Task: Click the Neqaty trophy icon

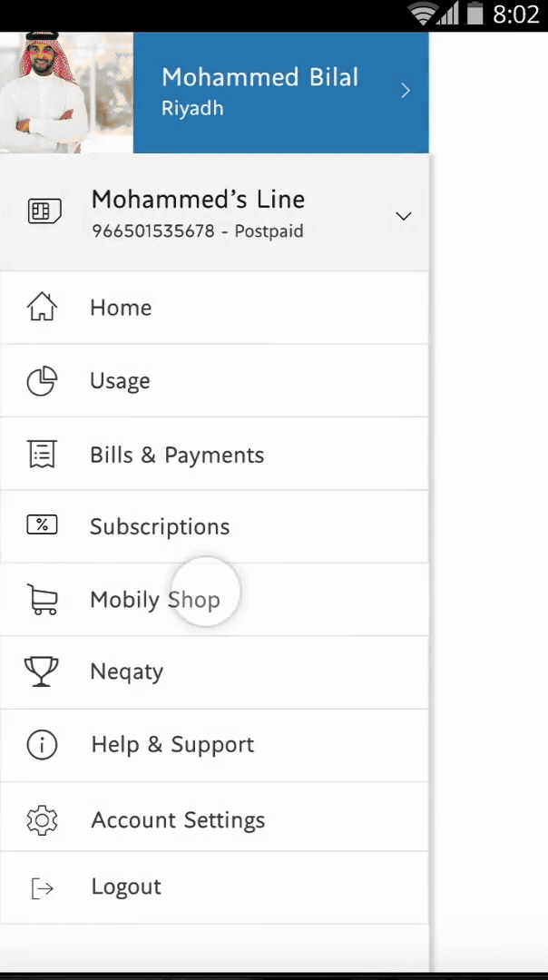Action: 42,671
